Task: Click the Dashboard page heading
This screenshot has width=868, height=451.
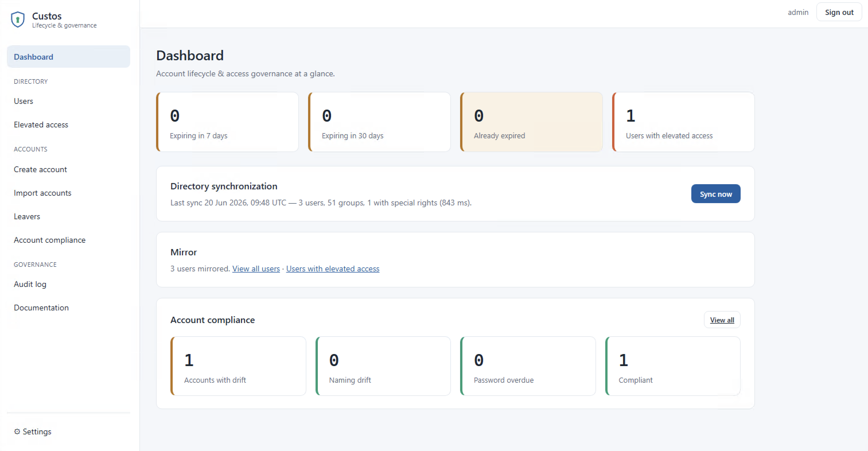Action: 190,56
